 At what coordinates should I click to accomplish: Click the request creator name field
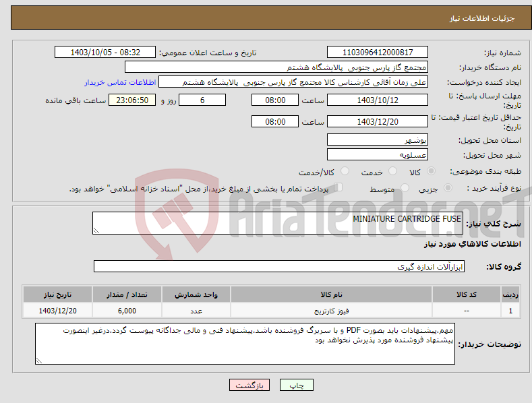[293, 82]
